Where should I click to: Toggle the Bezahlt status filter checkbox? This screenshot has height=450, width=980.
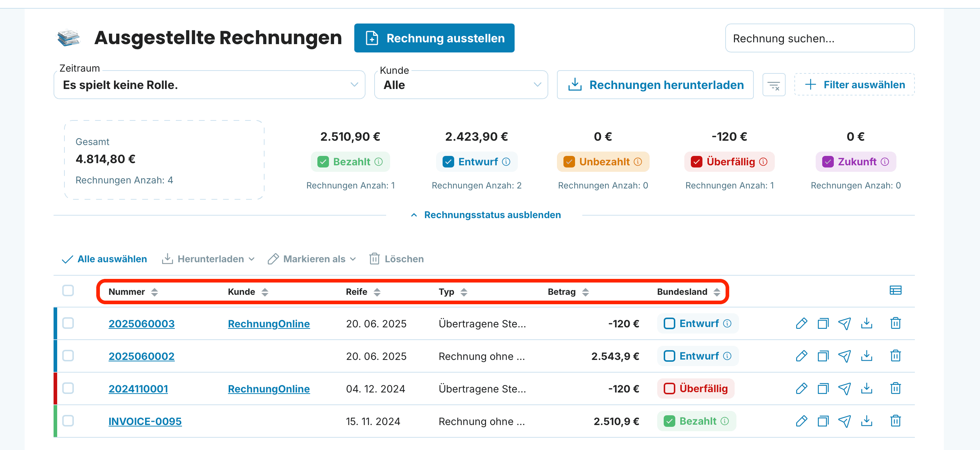pyautogui.click(x=323, y=162)
